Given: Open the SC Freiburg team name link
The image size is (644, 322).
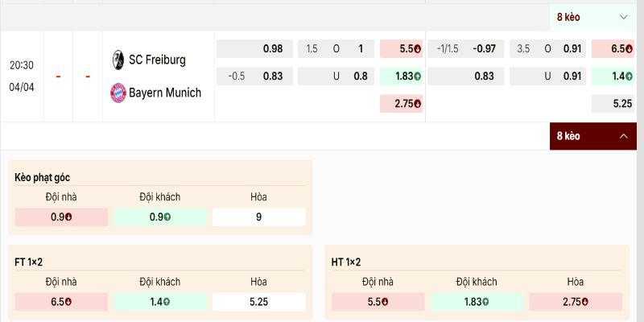Looking at the screenshot, I should coord(158,60).
